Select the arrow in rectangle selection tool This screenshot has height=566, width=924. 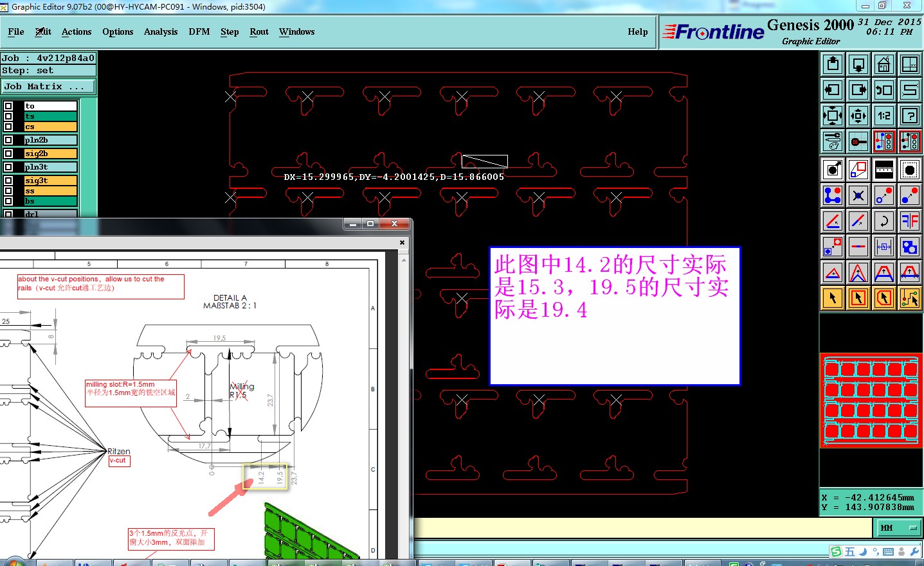[858, 298]
